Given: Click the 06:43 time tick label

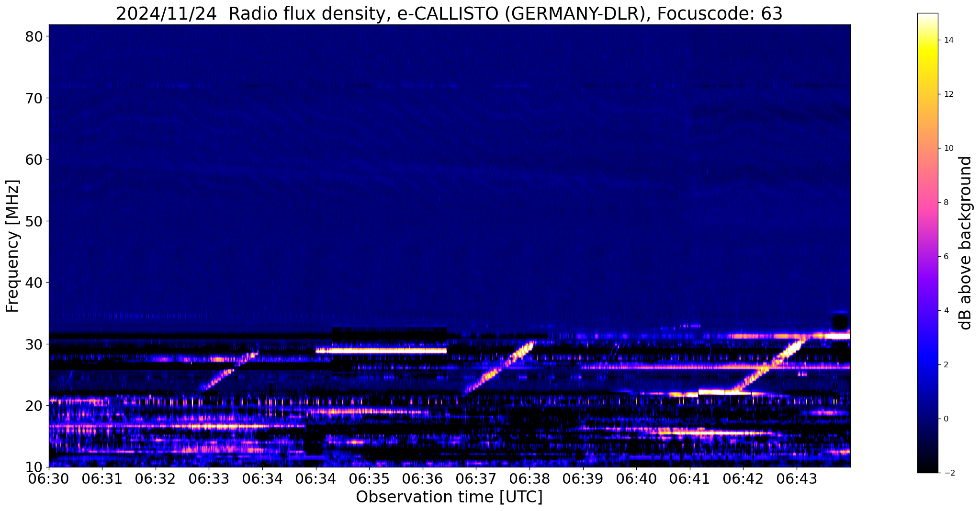Looking at the screenshot, I should tap(797, 478).
